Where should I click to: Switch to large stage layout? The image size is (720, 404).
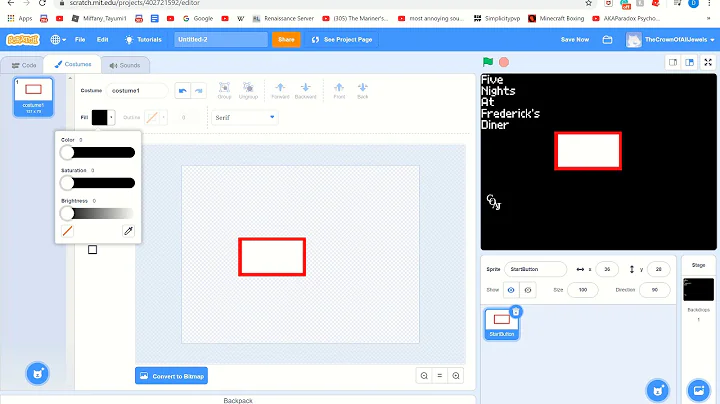click(689, 62)
